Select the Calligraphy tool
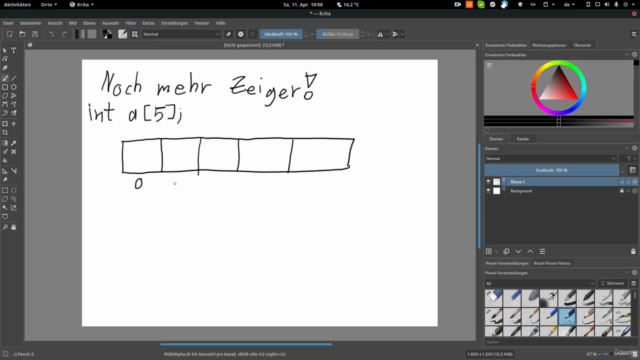The image size is (640, 360). click(5, 68)
